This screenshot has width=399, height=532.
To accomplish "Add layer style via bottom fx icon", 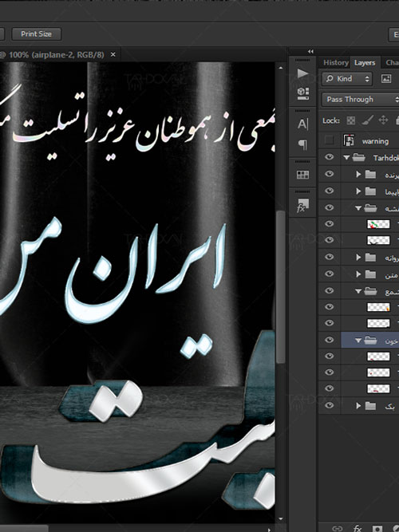I will (358, 528).
